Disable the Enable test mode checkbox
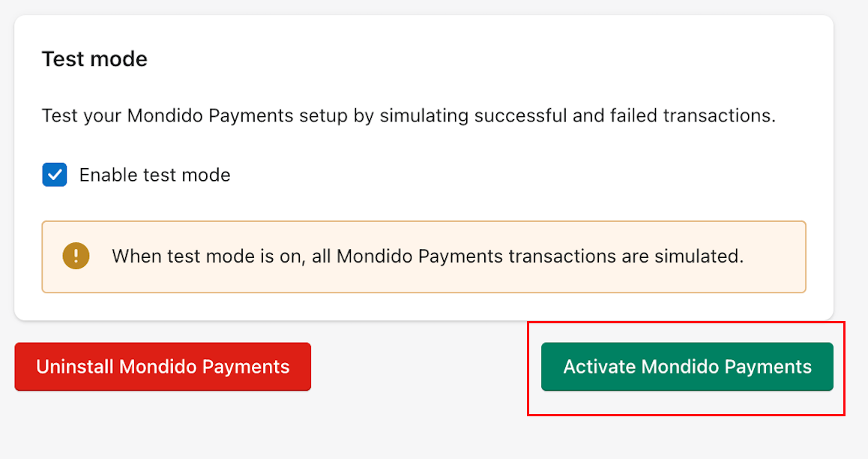Image resolution: width=868 pixels, height=459 pixels. [55, 175]
